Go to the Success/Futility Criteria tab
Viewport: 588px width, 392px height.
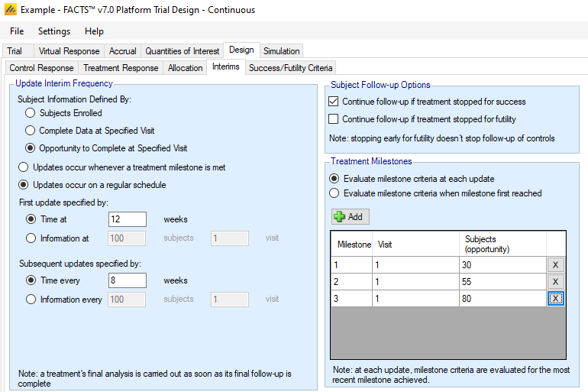tap(290, 68)
